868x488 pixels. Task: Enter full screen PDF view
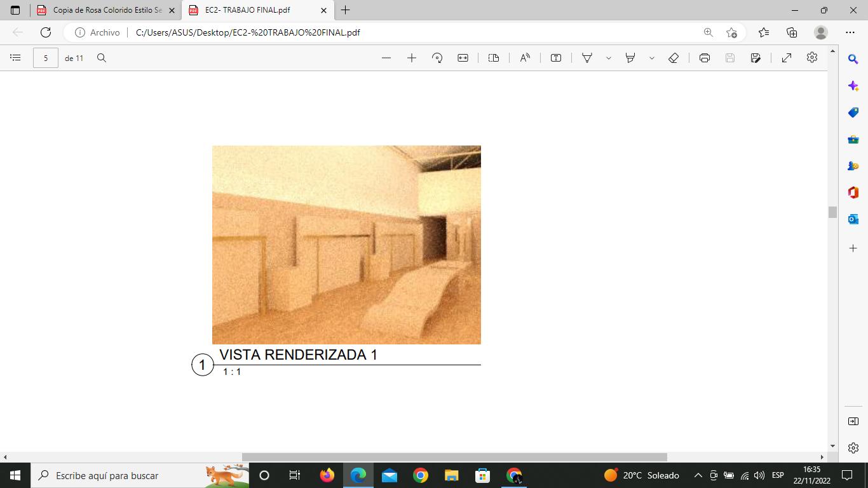(787, 58)
